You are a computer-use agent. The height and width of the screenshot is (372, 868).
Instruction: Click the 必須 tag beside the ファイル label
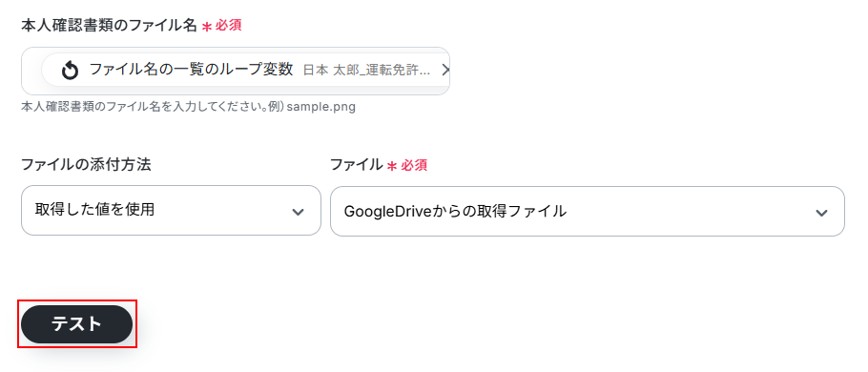(x=414, y=165)
